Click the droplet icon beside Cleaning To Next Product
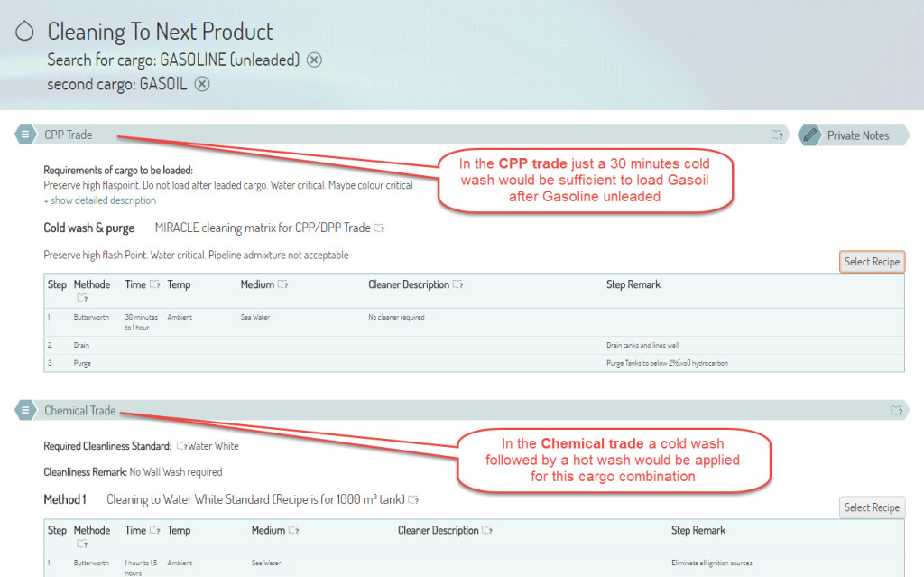 click(24, 31)
